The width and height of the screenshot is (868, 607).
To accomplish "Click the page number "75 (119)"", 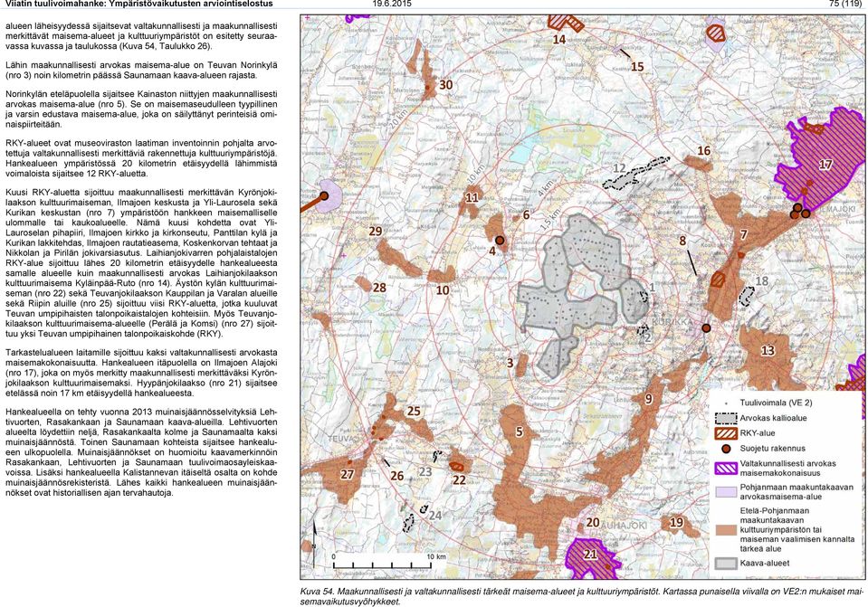I will point(845,4).
